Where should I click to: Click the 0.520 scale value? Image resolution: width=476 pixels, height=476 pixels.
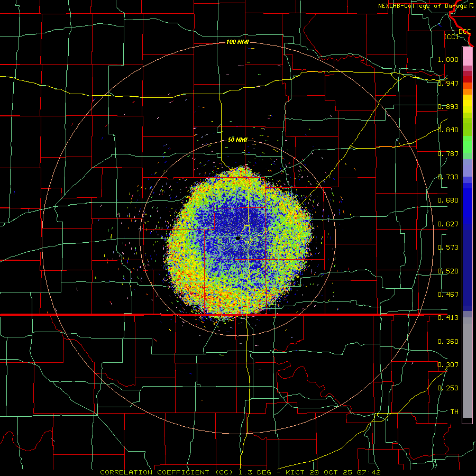click(x=448, y=271)
